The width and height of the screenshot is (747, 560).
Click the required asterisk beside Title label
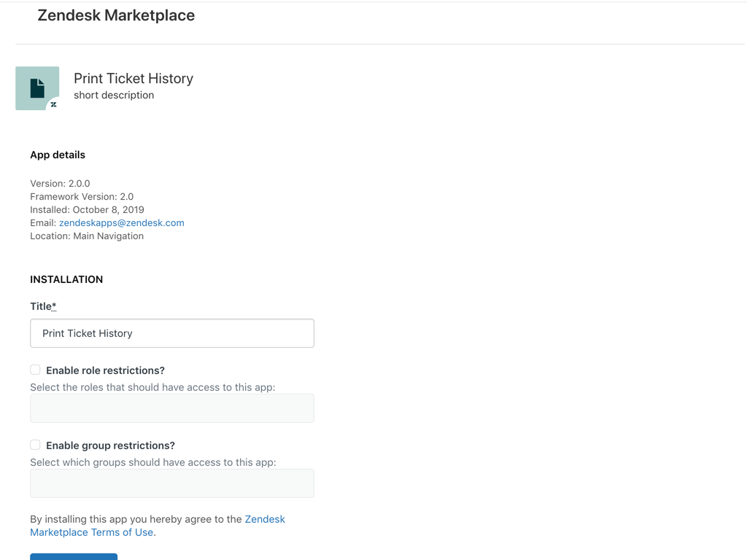pyautogui.click(x=54, y=306)
